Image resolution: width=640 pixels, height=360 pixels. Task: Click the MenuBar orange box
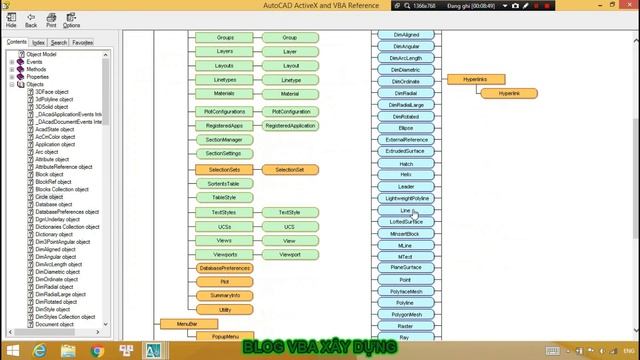coord(189,324)
